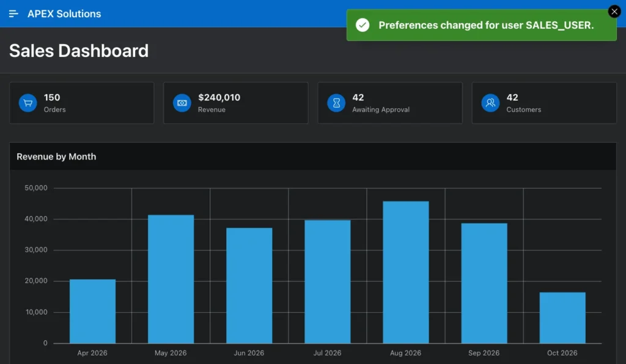Select the Sep 2026 revenue bar
626x364 pixels.
pos(484,283)
